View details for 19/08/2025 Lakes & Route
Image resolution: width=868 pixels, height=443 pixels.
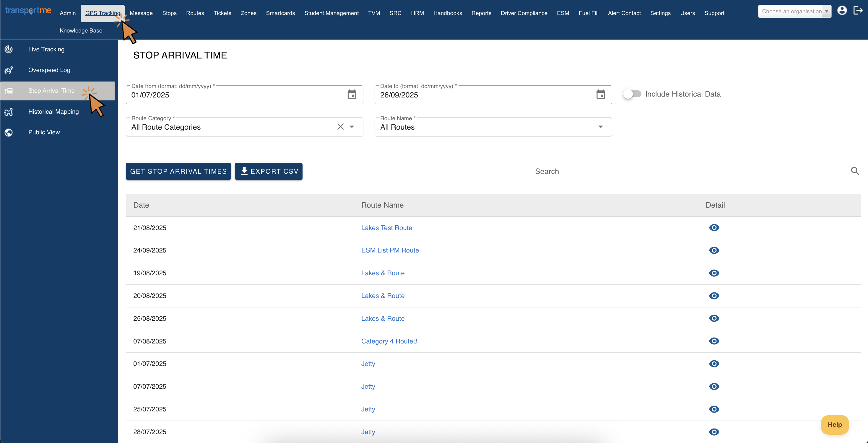tap(714, 273)
